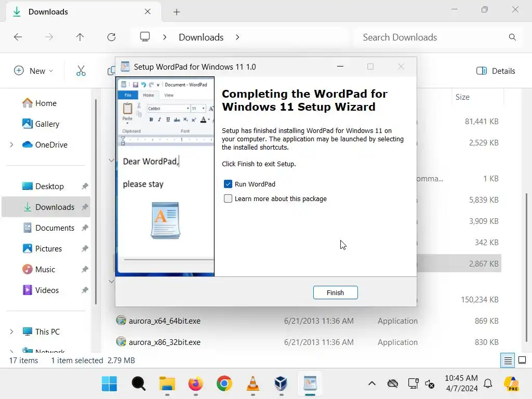Expand the This PC tree node
The image size is (532, 399).
click(11, 331)
